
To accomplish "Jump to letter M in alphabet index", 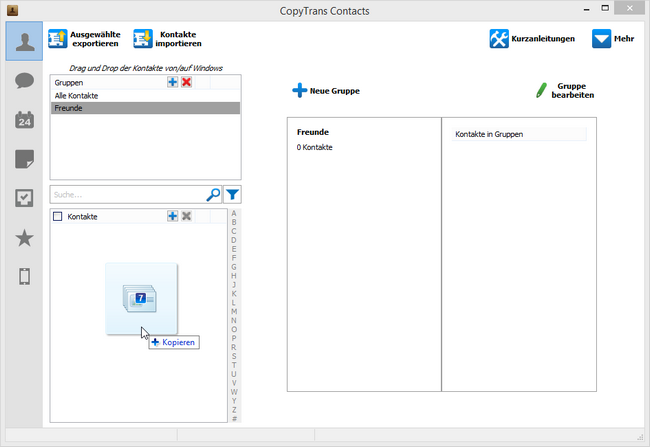I will click(234, 311).
